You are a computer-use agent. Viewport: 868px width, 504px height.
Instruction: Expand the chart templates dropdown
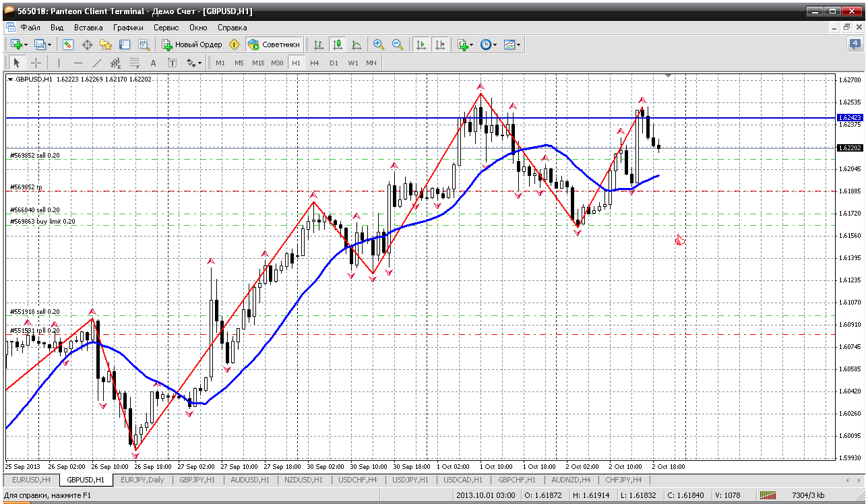(x=518, y=44)
